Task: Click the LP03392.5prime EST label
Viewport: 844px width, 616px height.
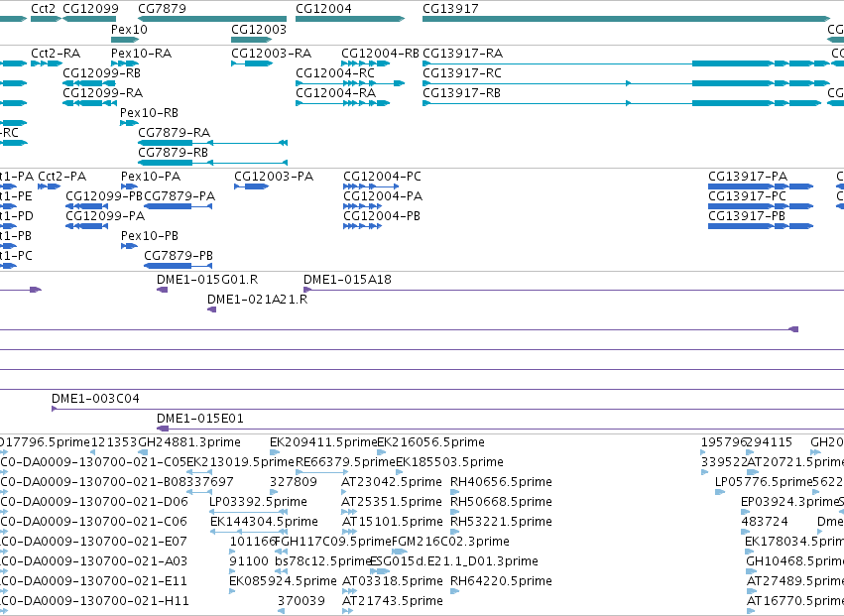Action: [x=259, y=502]
